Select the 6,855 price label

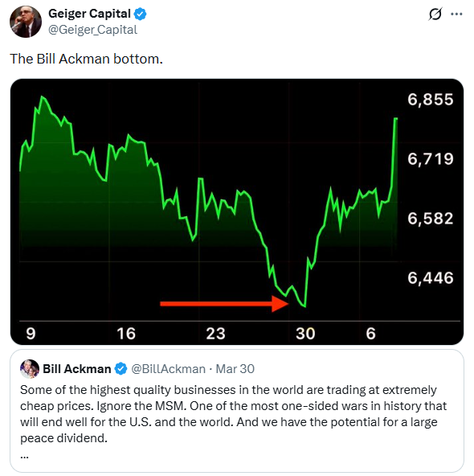tap(430, 100)
